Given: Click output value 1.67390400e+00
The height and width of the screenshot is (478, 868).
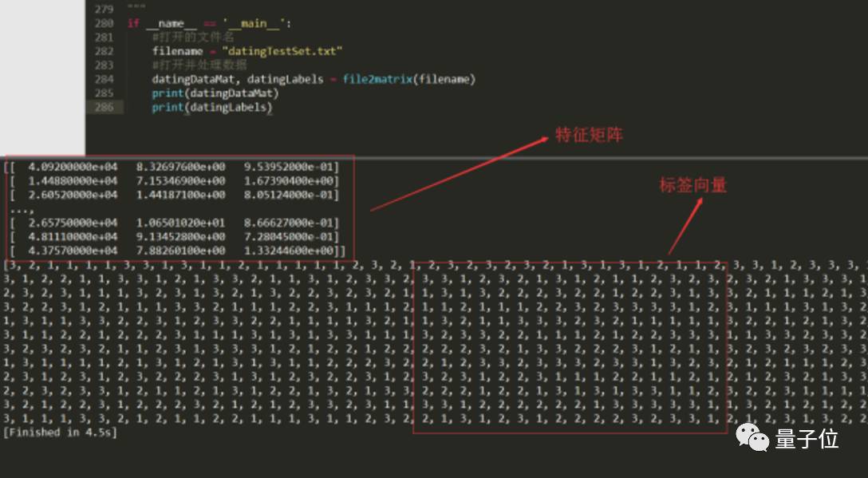Looking at the screenshot, I should (289, 180).
